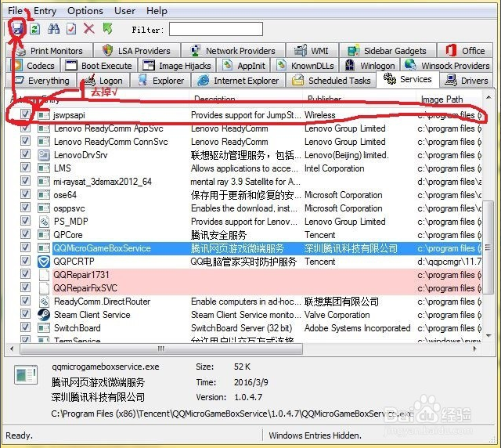Screen dimensions: 501x448
Task: Uncheck the QQMicroGameBoxService checkbox
Action: 25,247
